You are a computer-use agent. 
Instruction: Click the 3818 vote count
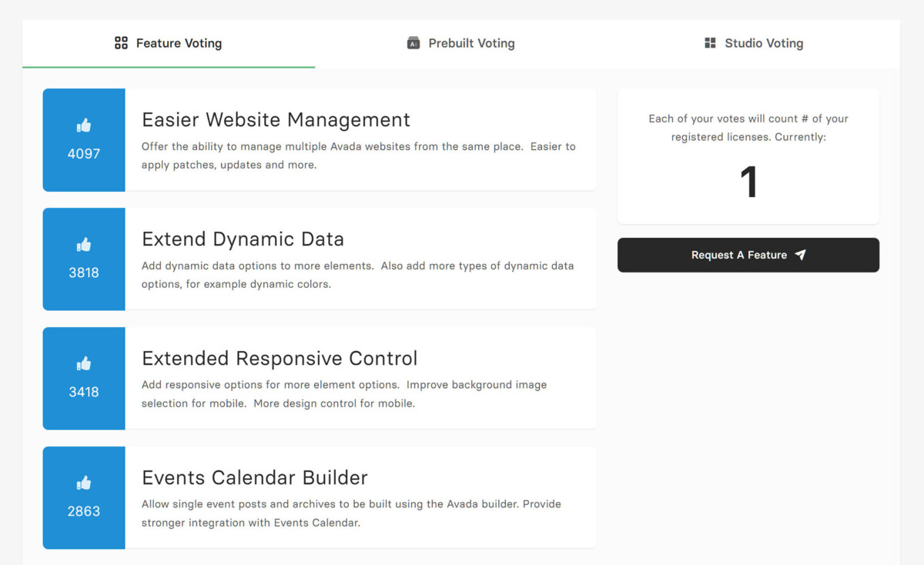click(84, 272)
